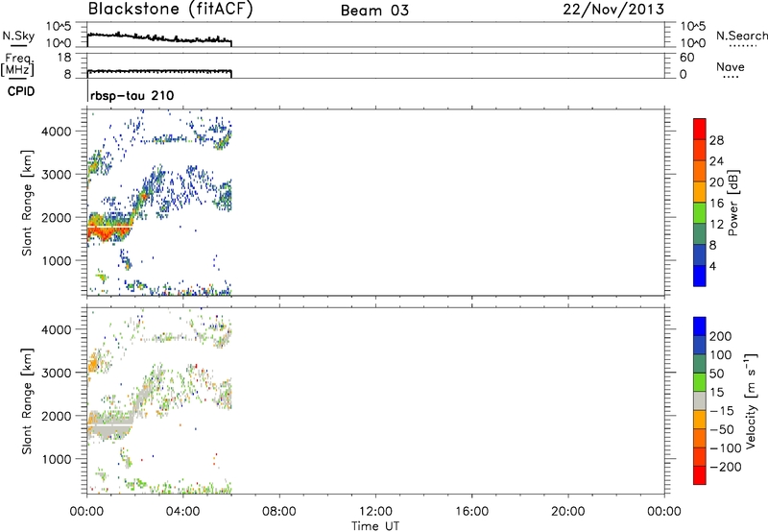Click the light green Power colorbar segment between 12 and 16
The height and width of the screenshot is (532, 768).
pyautogui.click(x=700, y=213)
